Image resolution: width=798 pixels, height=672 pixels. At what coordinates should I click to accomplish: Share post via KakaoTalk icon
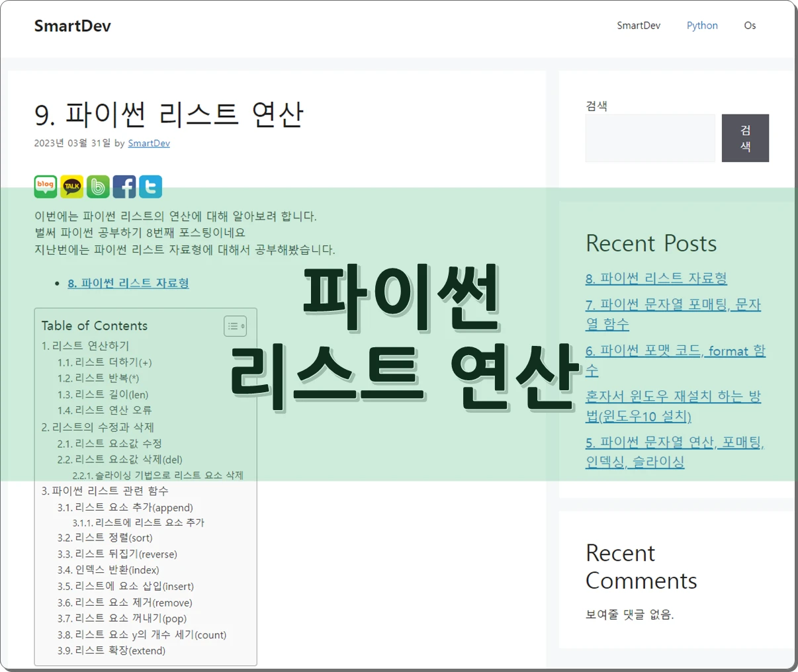[71, 187]
